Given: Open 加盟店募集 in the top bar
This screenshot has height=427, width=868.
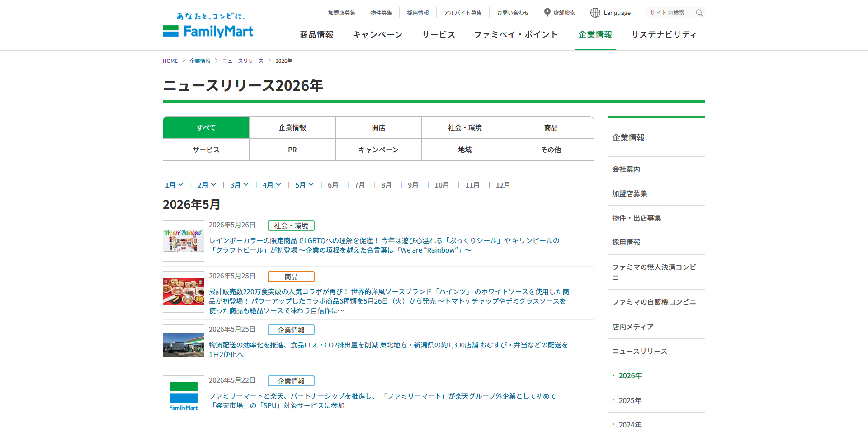Looking at the screenshot, I should (x=342, y=13).
